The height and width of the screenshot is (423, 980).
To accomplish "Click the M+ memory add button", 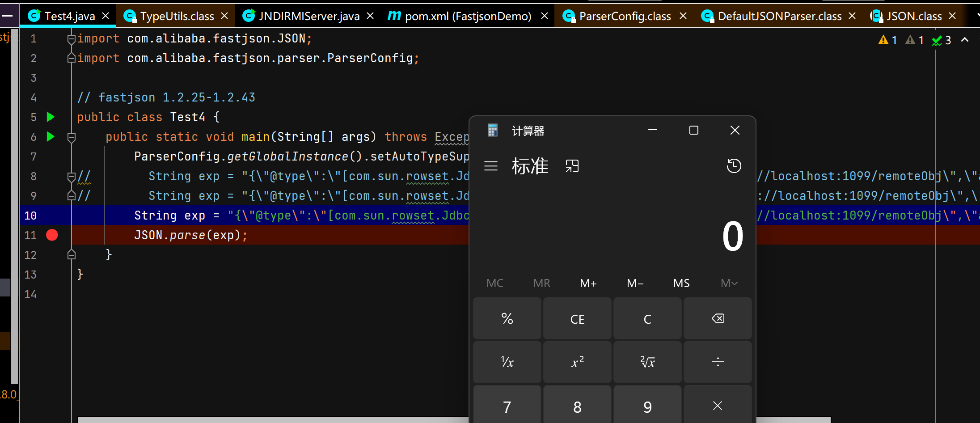I will [x=588, y=283].
